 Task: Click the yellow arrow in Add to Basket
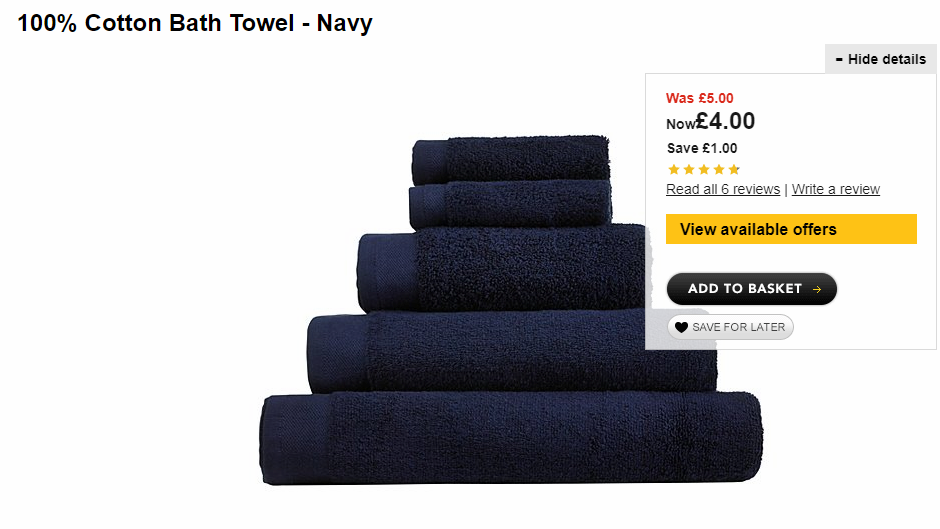[817, 290]
